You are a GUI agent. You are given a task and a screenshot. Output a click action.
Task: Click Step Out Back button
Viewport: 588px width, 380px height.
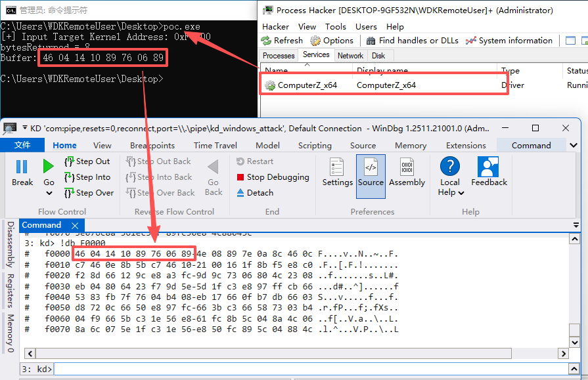pos(158,161)
